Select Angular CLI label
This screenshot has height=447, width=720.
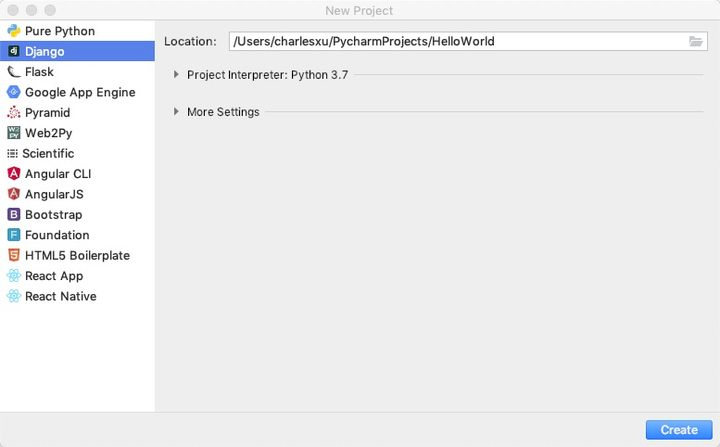(x=58, y=174)
